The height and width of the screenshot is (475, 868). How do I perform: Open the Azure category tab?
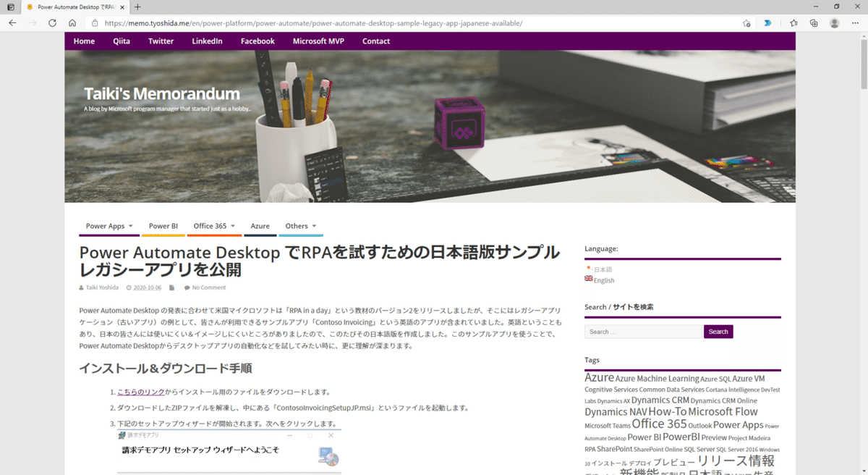tap(260, 226)
